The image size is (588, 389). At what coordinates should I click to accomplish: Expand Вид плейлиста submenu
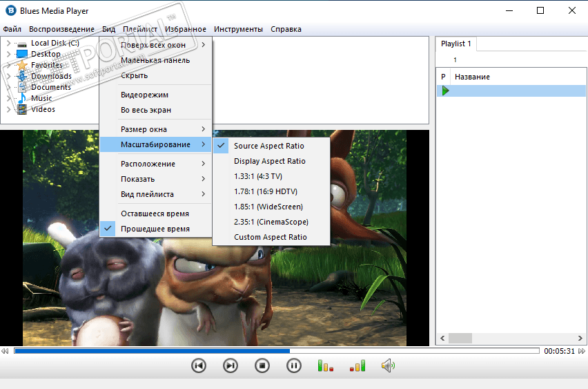[155, 194]
